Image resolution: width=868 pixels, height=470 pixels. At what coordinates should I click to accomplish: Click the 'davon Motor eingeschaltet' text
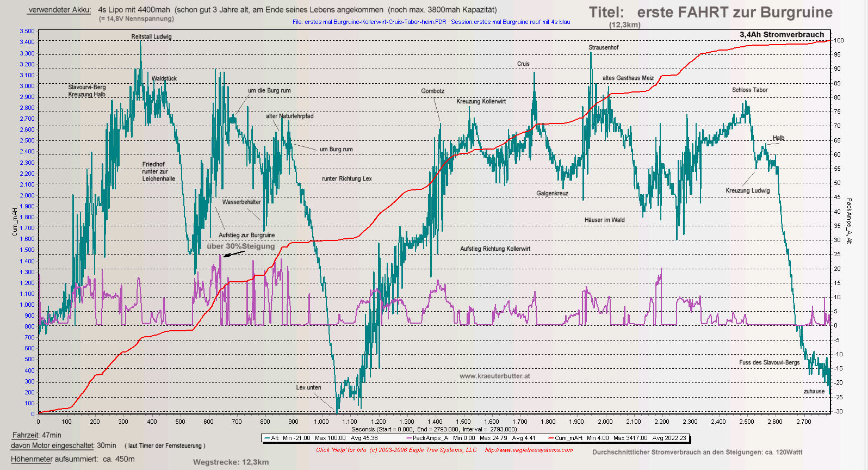click(52, 446)
